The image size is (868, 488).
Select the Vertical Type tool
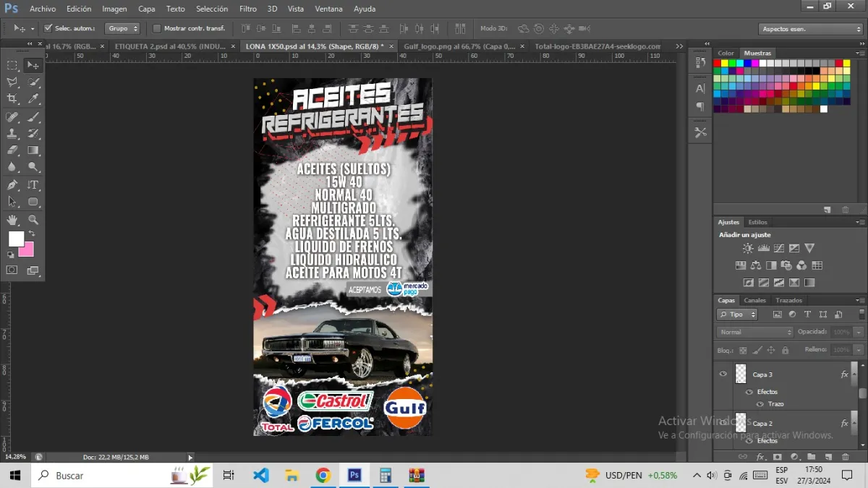[x=33, y=185]
